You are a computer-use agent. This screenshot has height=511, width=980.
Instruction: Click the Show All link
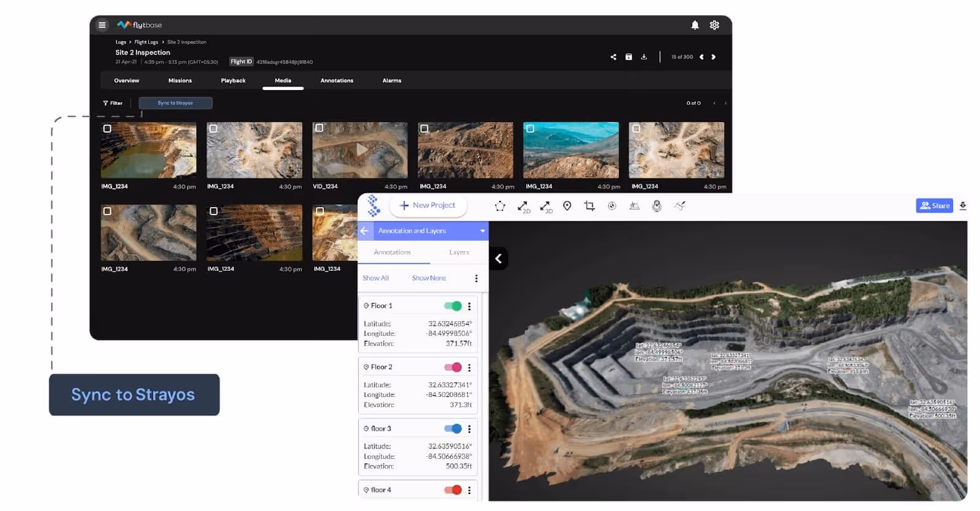pyautogui.click(x=375, y=278)
